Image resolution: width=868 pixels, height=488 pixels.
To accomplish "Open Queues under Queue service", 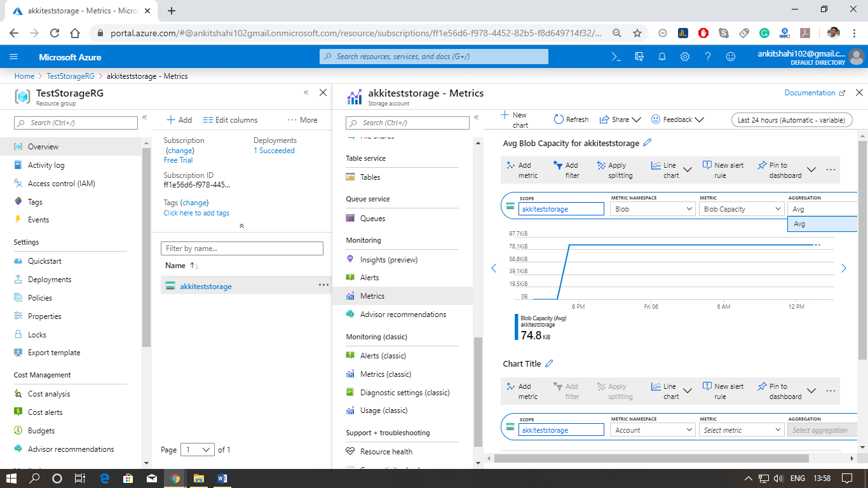I will [373, 219].
